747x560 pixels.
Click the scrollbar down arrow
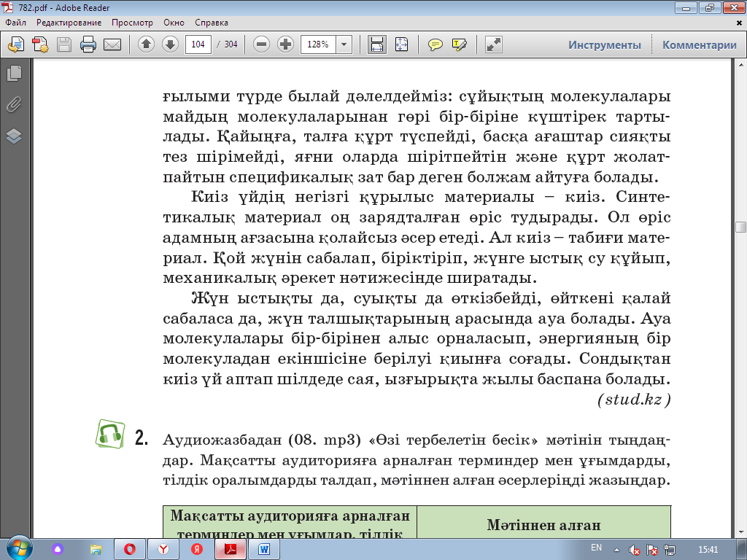pyautogui.click(x=741, y=531)
